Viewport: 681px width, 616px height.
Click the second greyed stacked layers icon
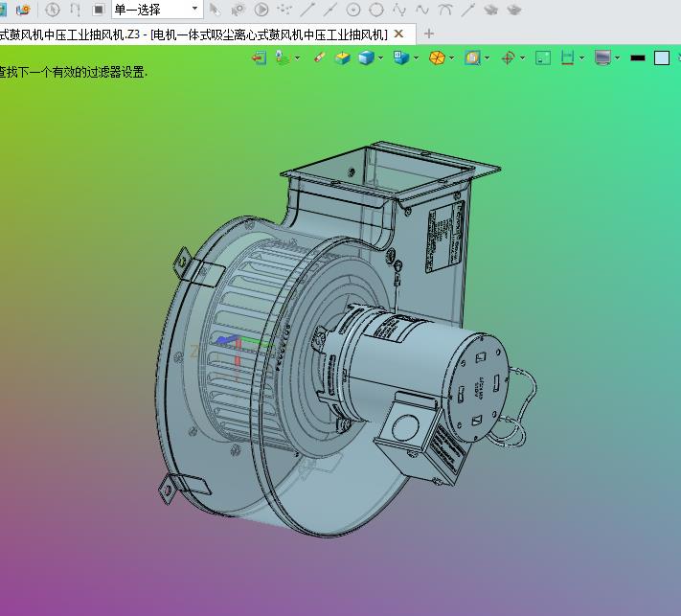(514, 10)
